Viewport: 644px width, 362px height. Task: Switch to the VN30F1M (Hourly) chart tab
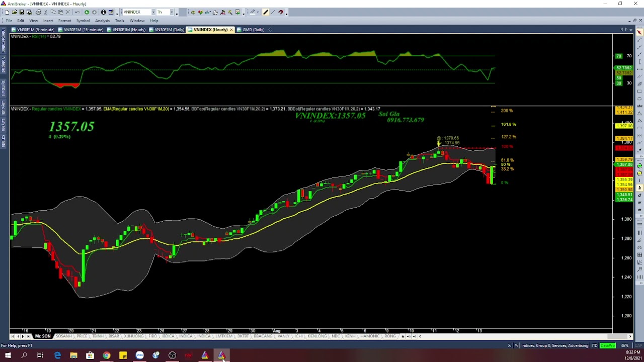click(x=126, y=30)
